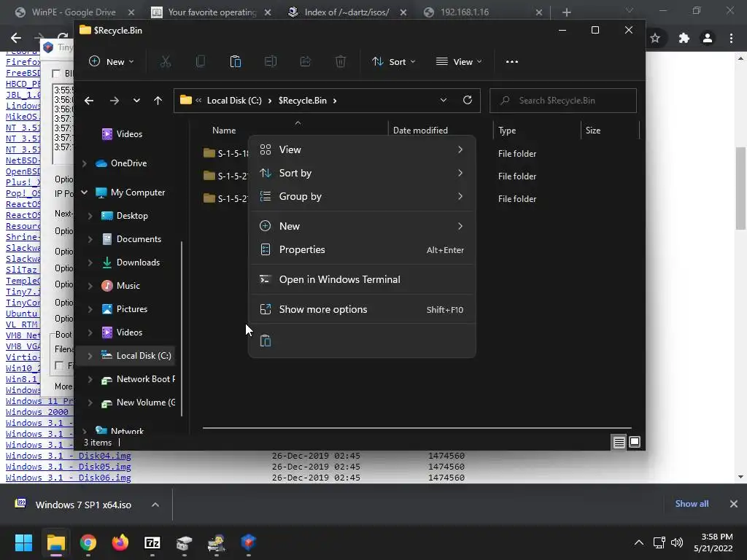
Task: Open View submenu in context menu
Action: click(362, 149)
